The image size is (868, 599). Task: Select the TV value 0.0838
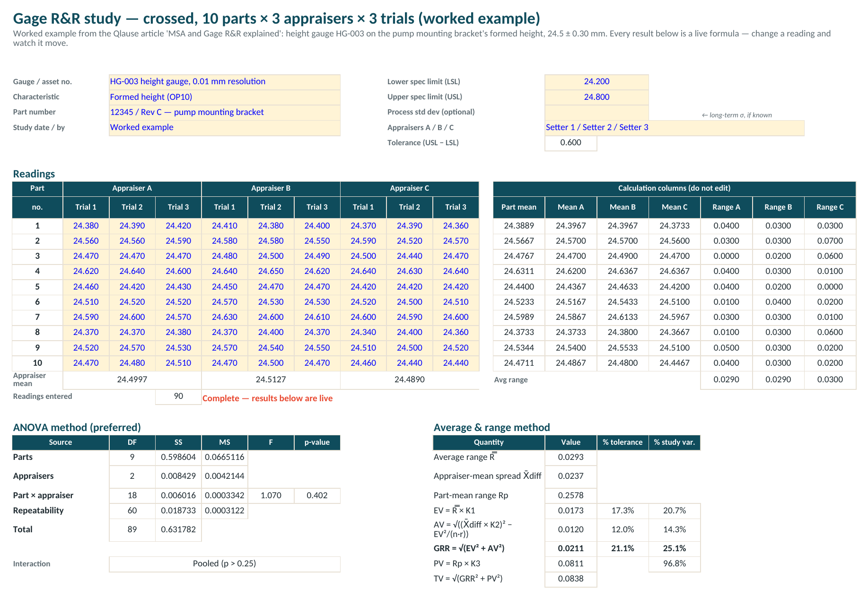tap(571, 579)
